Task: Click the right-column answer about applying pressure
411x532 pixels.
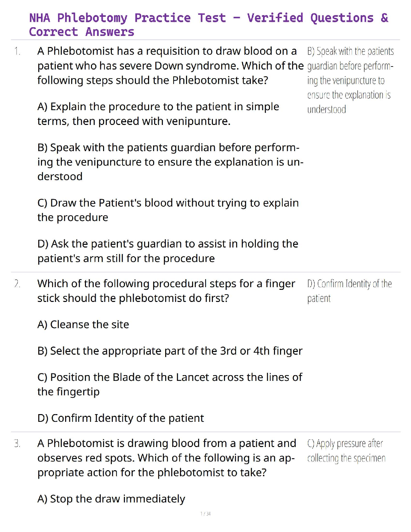Action: pyautogui.click(x=346, y=451)
